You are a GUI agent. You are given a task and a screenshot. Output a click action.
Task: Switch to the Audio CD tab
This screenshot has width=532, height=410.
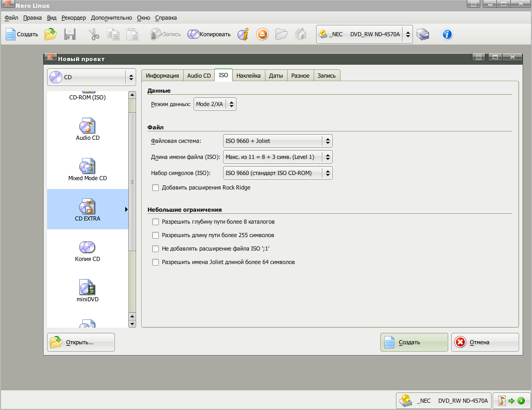point(199,76)
